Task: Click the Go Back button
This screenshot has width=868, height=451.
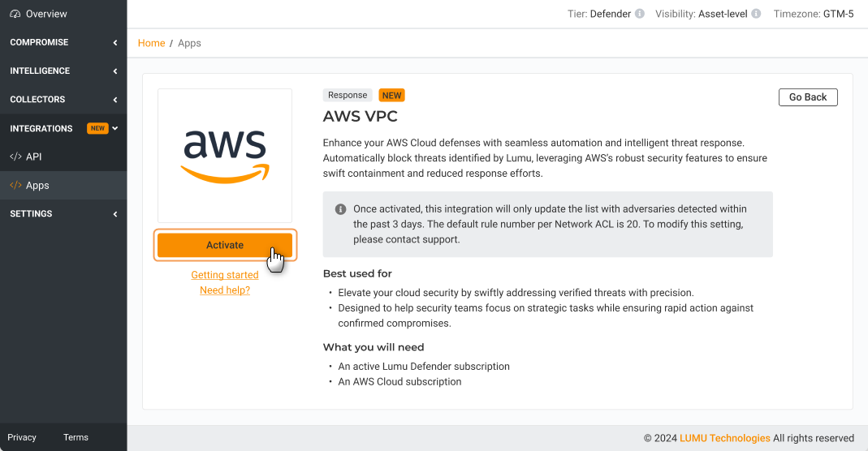Action: (807, 97)
